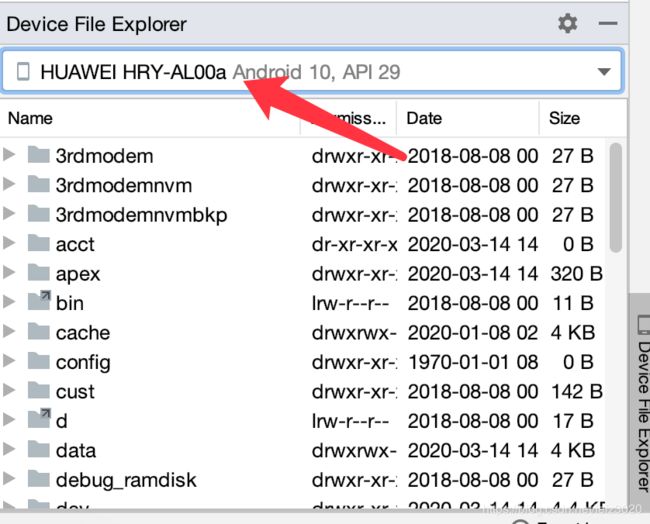The width and height of the screenshot is (650, 524).
Task: Expand the debug_ramdisk folder
Action: click(9, 478)
